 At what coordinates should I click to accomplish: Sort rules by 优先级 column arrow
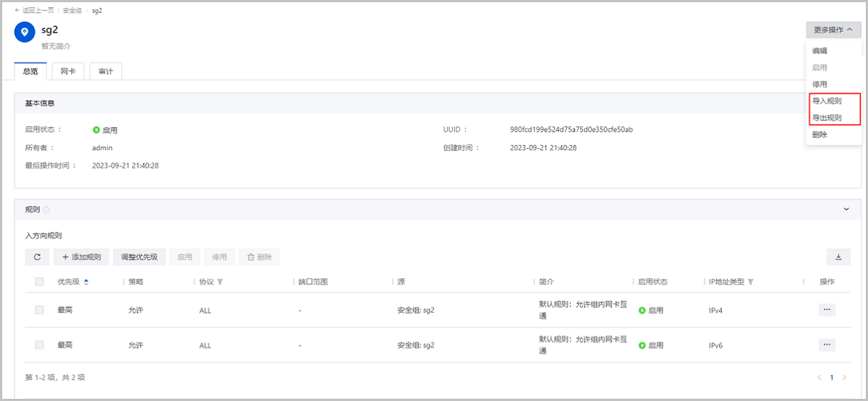[x=86, y=282]
